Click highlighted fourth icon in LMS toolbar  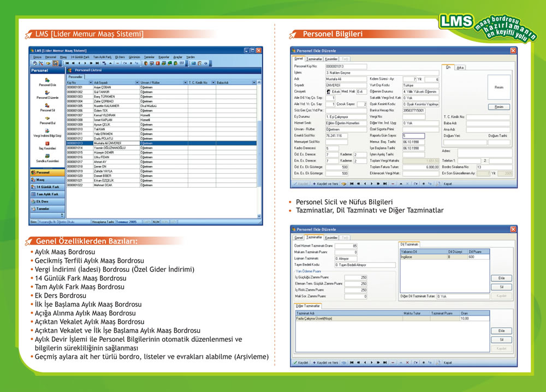coord(55,63)
